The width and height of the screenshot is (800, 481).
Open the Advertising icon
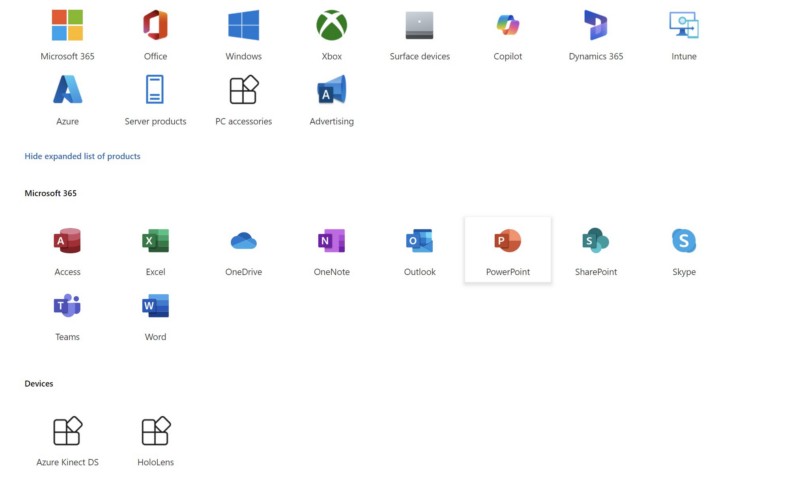pyautogui.click(x=331, y=90)
